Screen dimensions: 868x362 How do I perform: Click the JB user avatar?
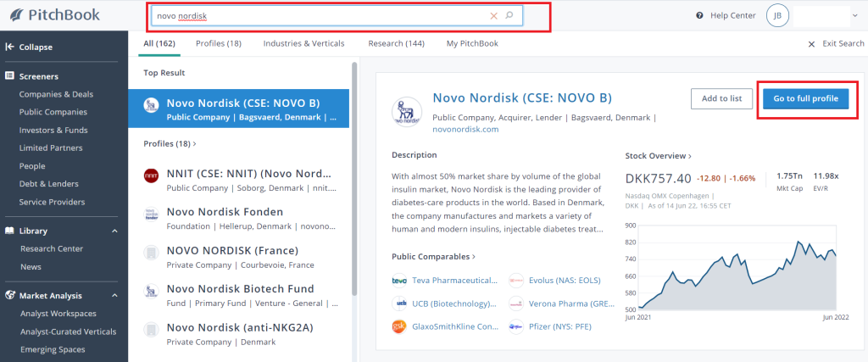click(x=778, y=16)
